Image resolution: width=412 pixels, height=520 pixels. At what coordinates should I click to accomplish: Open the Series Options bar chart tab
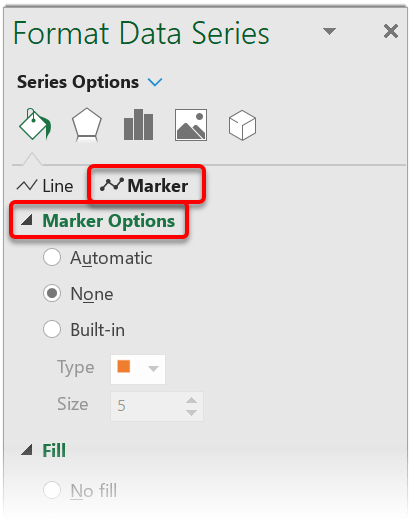coord(138,125)
